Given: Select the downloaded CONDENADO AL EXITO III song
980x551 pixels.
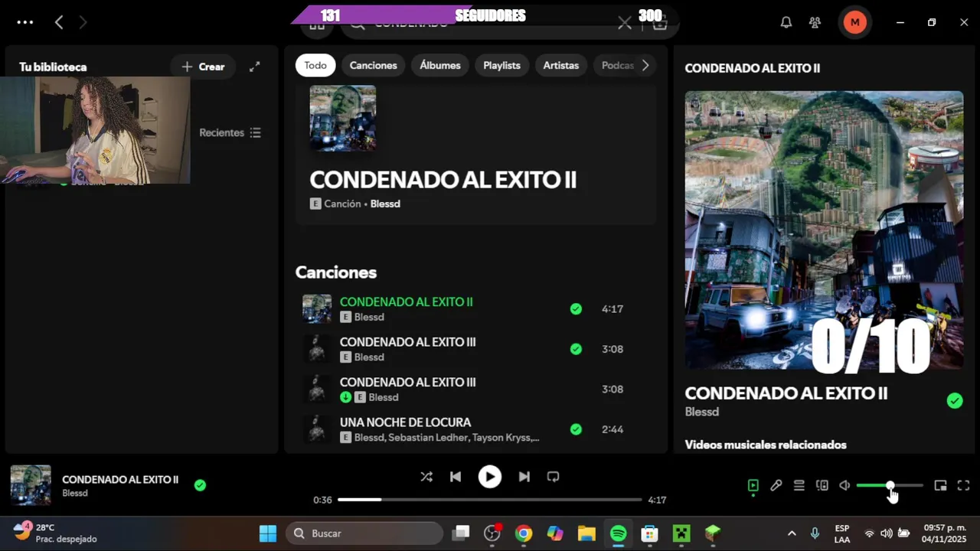Looking at the screenshot, I should tap(407, 382).
